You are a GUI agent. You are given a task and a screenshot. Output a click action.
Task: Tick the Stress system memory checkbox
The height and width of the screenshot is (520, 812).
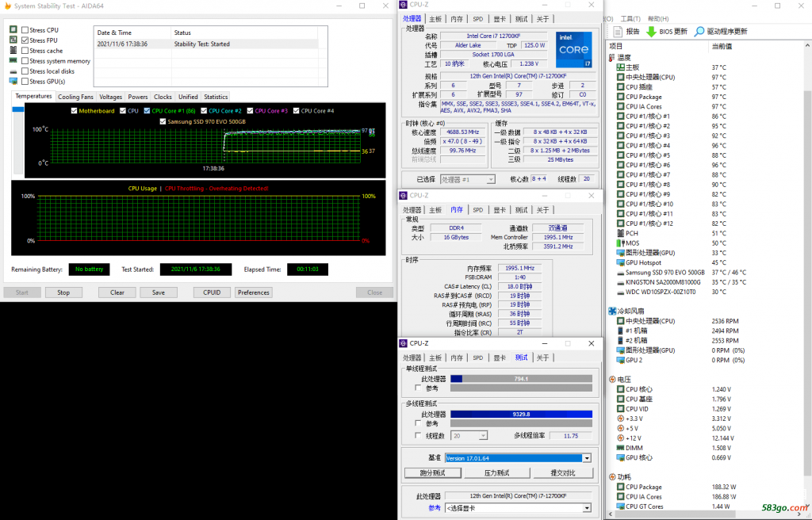(x=25, y=60)
